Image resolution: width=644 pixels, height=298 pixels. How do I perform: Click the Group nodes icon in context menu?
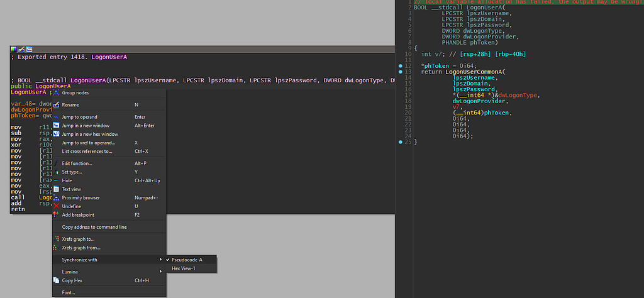click(57, 93)
